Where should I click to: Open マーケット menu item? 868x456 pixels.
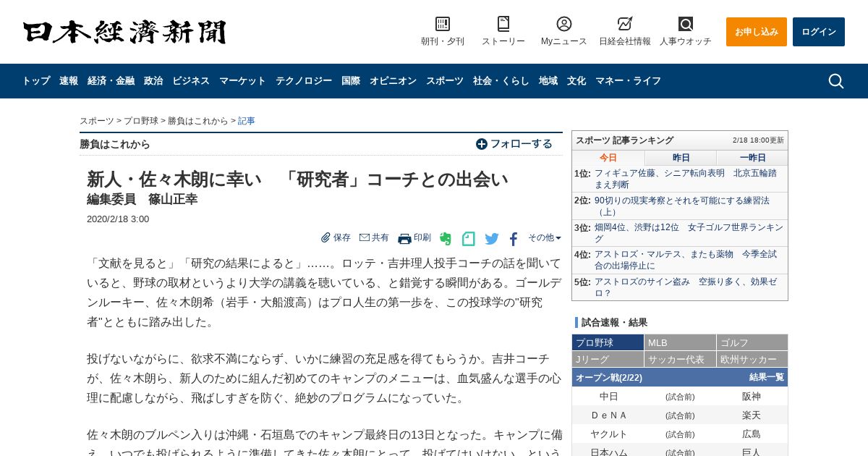[242, 81]
